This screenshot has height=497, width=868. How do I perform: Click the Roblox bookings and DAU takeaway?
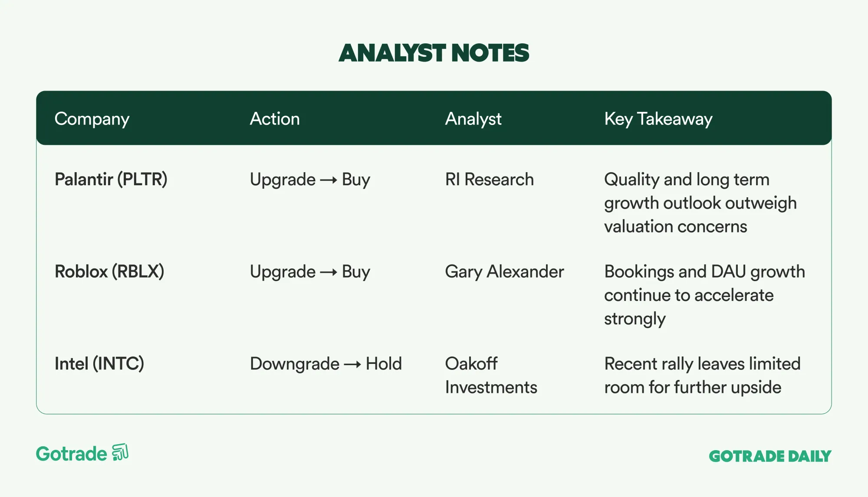704,295
